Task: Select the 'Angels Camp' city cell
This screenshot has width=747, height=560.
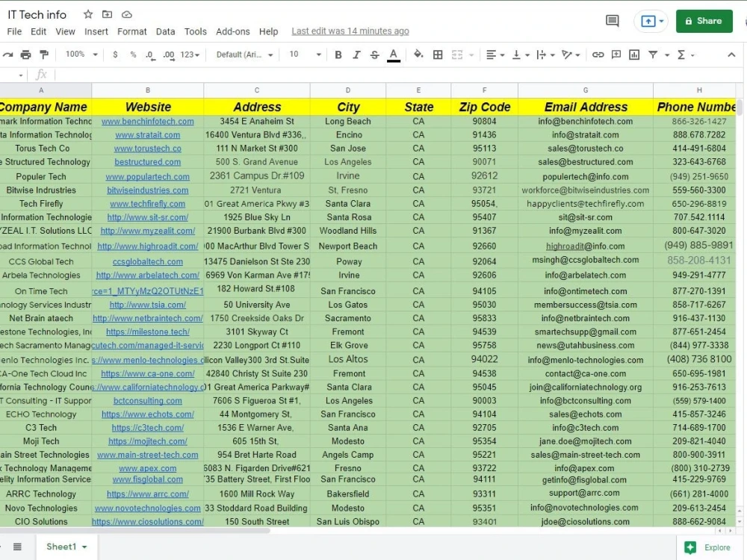Action: tap(348, 455)
